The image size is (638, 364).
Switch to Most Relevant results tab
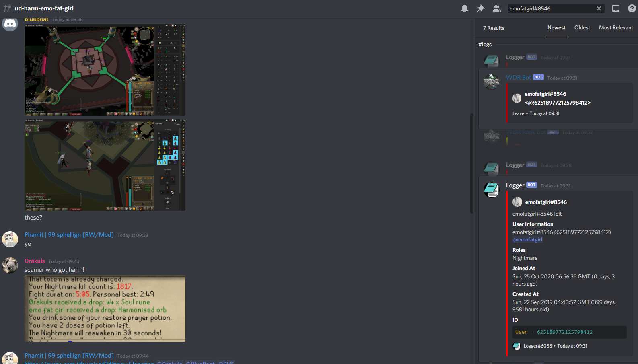tap(616, 28)
